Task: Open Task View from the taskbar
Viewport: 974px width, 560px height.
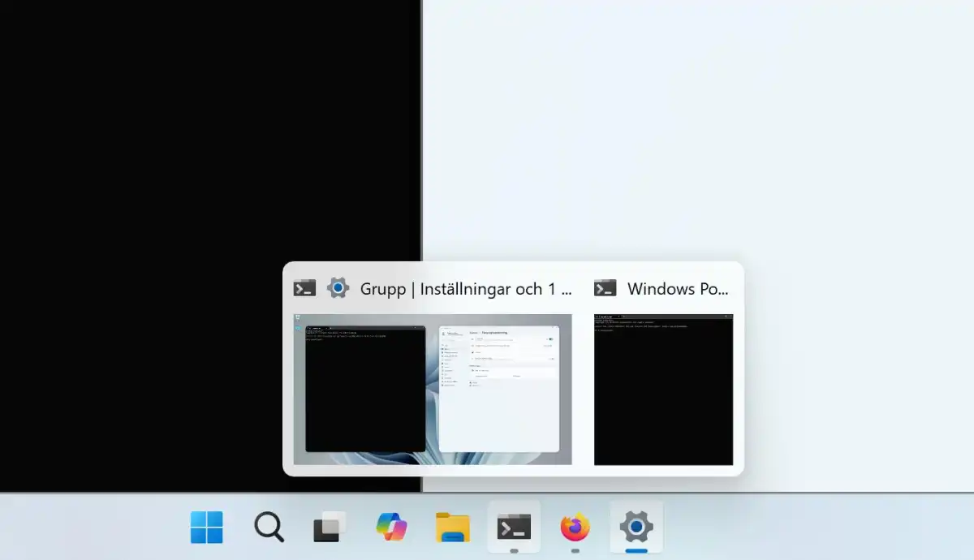Action: pyautogui.click(x=330, y=528)
